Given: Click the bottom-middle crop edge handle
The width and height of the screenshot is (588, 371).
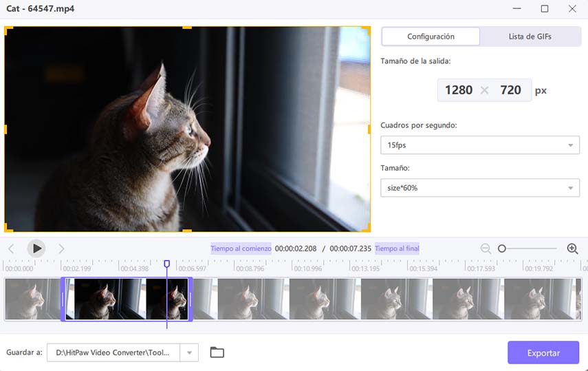Looking at the screenshot, I should coord(187,230).
